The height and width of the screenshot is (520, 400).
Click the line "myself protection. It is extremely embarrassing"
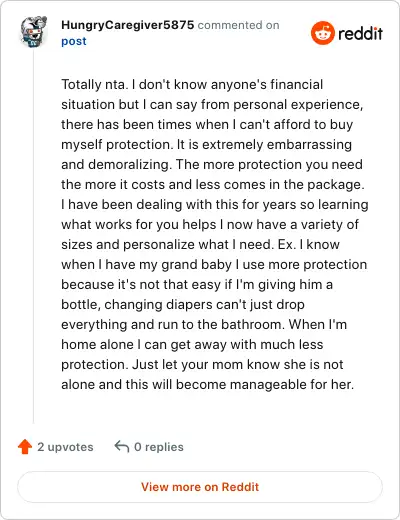(x=206, y=145)
